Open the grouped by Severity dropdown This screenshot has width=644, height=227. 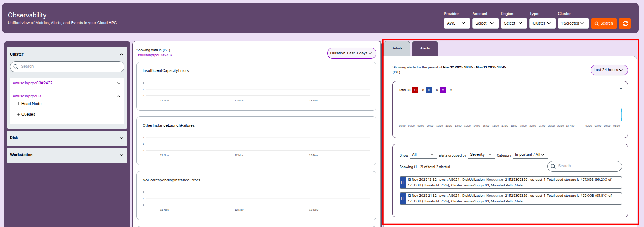coord(481,155)
